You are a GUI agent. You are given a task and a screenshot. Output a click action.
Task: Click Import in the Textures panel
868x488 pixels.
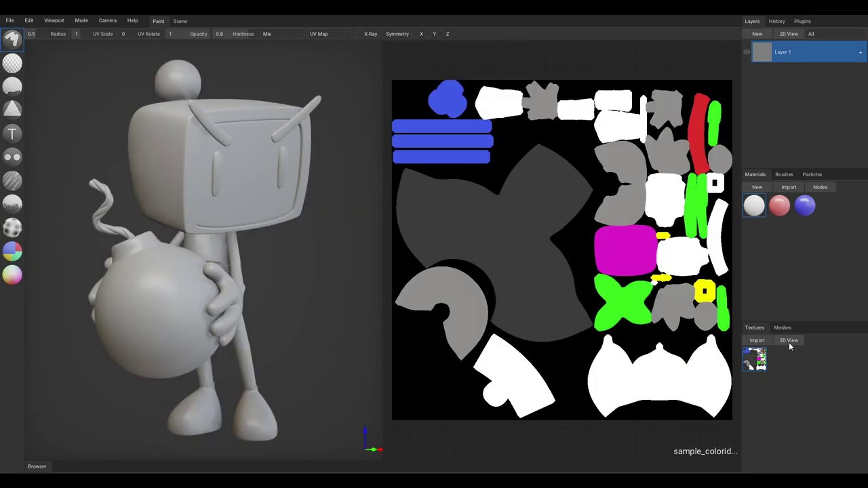coord(757,340)
